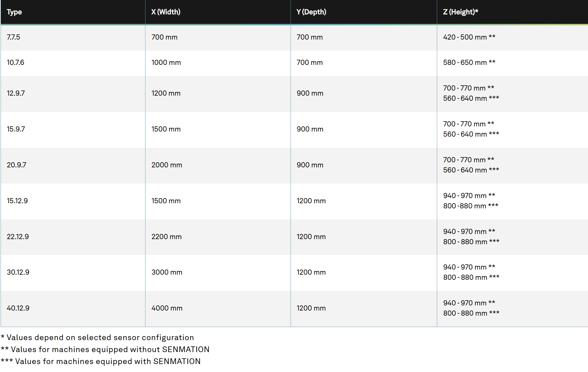Image resolution: width=588 pixels, height=372 pixels.
Task: Select the 10.7.6 type cell
Action: tap(73, 63)
